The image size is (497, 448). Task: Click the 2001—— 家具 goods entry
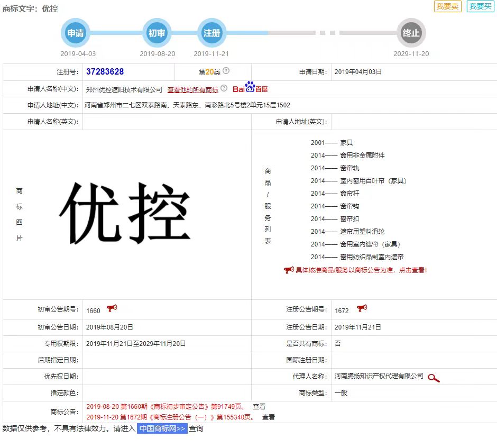click(332, 143)
